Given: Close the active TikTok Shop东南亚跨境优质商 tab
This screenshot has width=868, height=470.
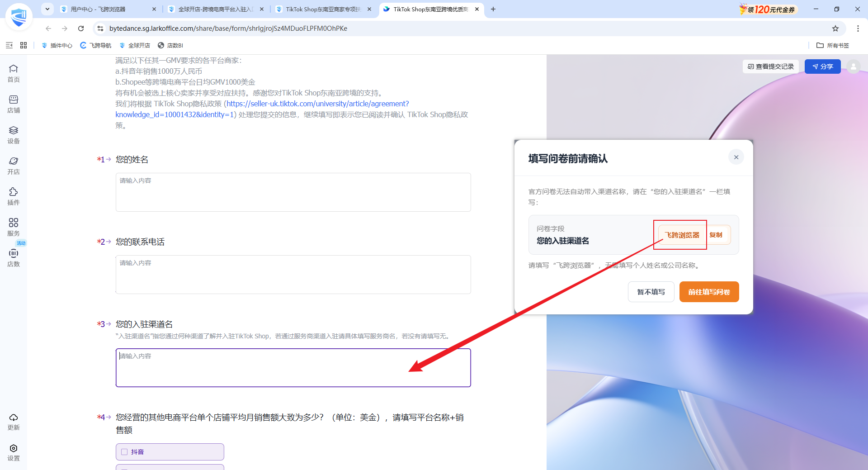Looking at the screenshot, I should (x=477, y=9).
